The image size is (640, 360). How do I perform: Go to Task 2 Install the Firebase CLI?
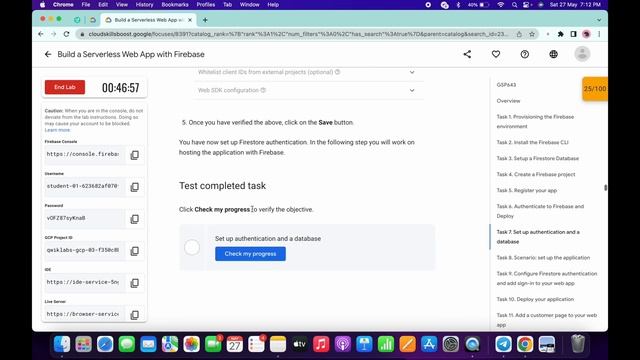pos(532,142)
